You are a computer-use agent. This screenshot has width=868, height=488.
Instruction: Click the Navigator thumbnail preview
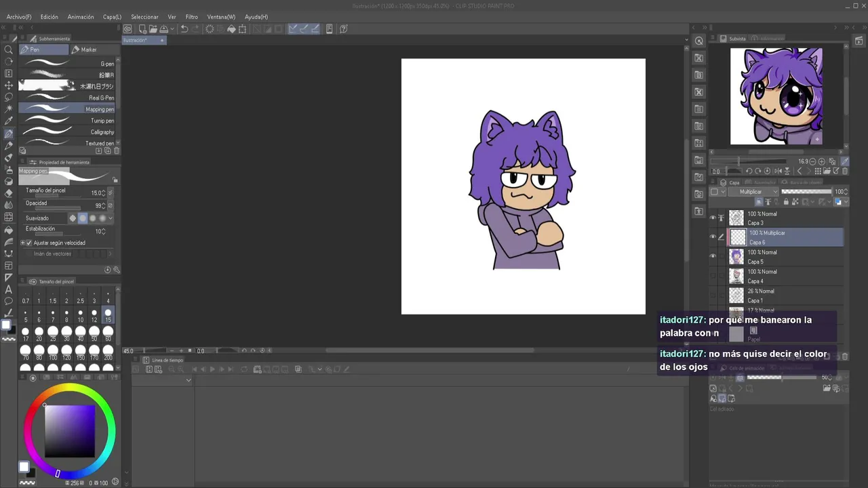[776, 96]
